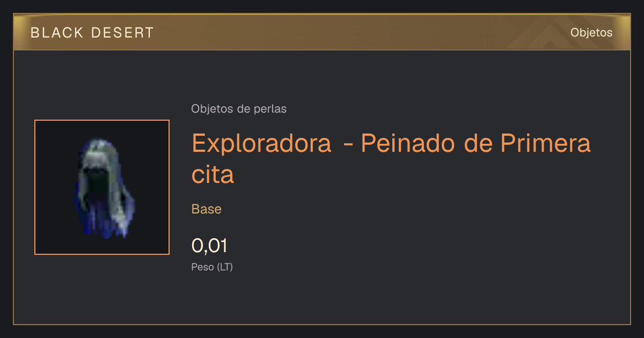Click the dash in the item title
The width and height of the screenshot is (644, 338).
(x=348, y=145)
